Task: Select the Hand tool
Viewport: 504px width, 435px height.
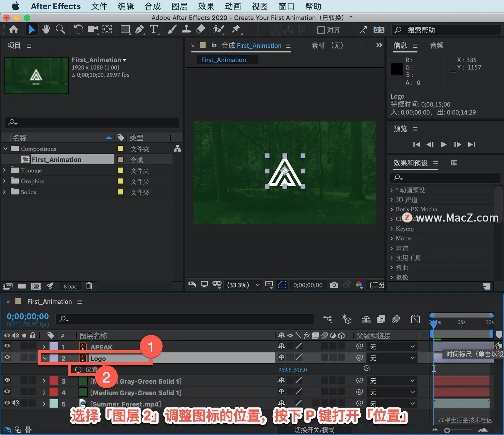Action: coord(46,30)
